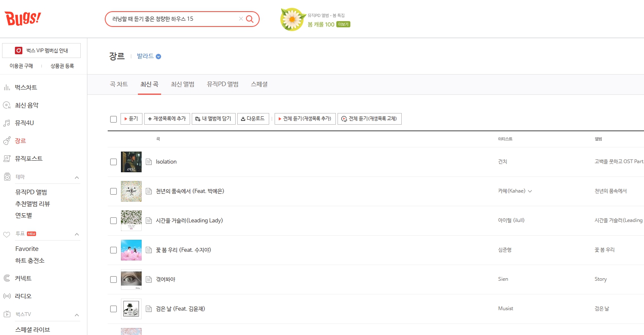Open lyrics icon for 시간을 거슬러
This screenshot has width=644, height=335.
(149, 221)
